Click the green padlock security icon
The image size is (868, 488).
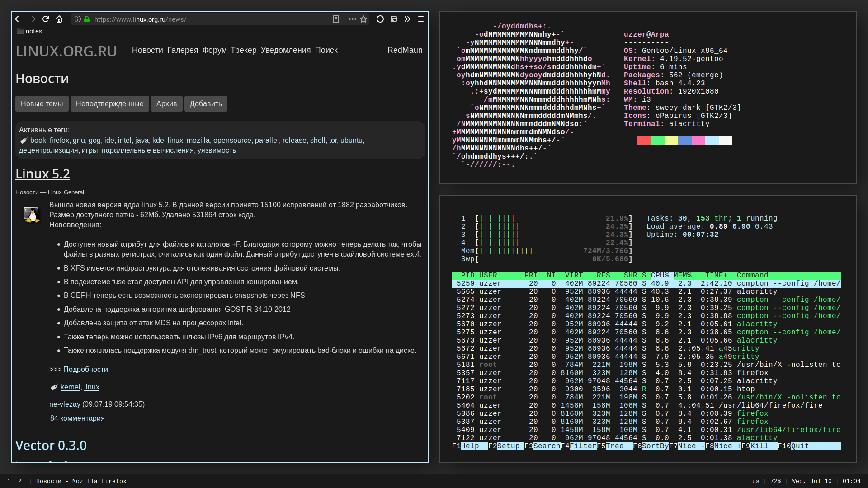click(x=87, y=19)
